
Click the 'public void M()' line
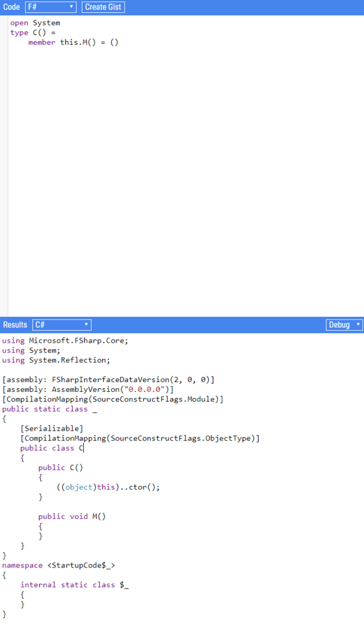click(72, 516)
